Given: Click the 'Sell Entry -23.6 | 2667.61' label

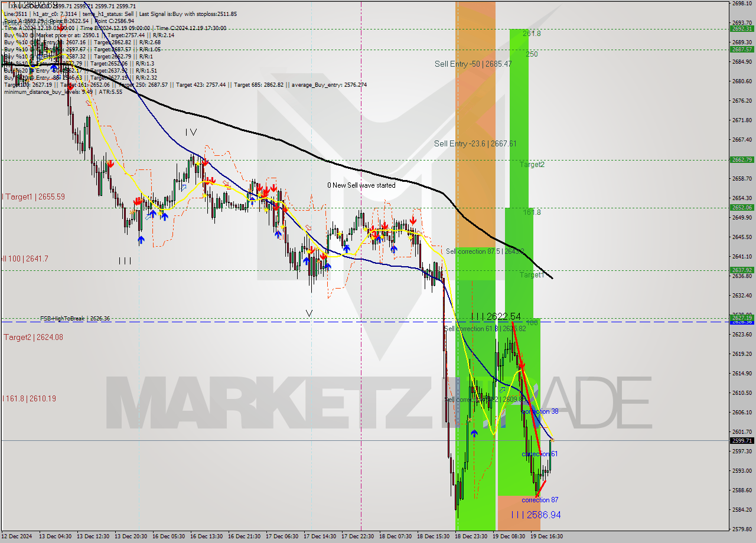Looking at the screenshot, I should [x=475, y=143].
